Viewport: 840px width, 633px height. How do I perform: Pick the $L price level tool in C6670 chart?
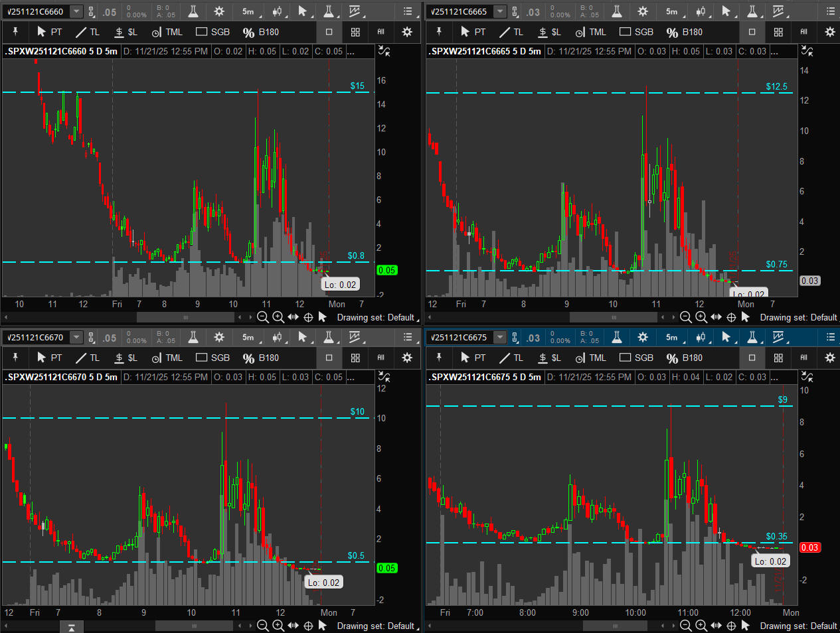[x=126, y=358]
